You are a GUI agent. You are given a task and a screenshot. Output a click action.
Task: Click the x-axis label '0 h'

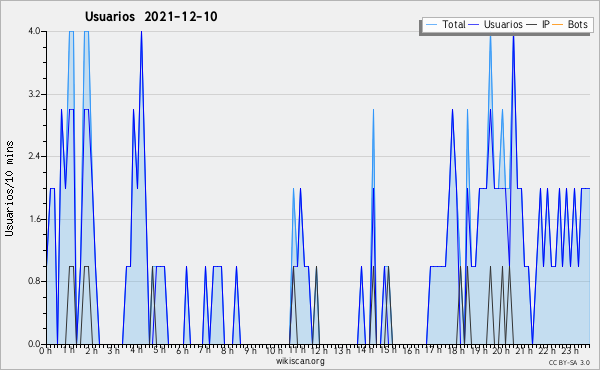tap(46, 351)
